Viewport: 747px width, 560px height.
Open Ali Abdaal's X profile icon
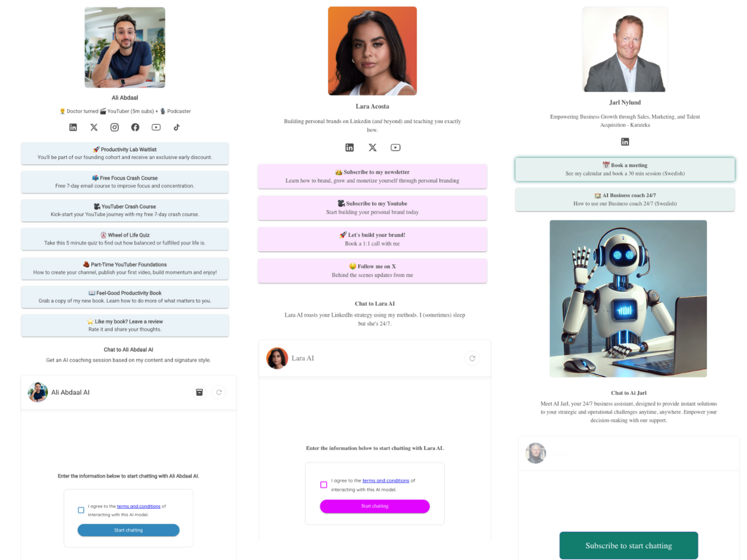pyautogui.click(x=94, y=127)
